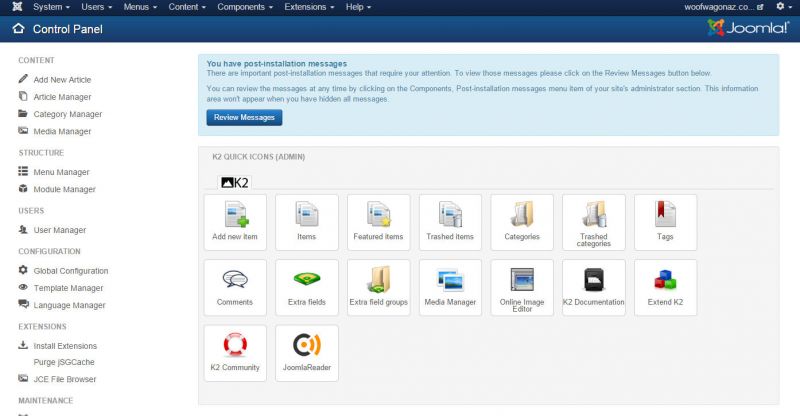Open K2 Comments speech bubble icon

point(235,287)
